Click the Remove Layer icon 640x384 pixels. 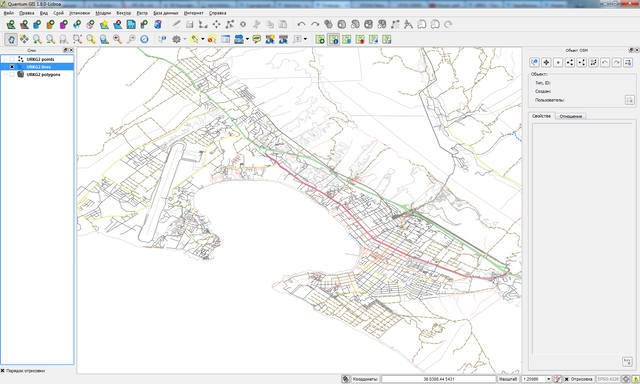pyautogui.click(x=118, y=24)
